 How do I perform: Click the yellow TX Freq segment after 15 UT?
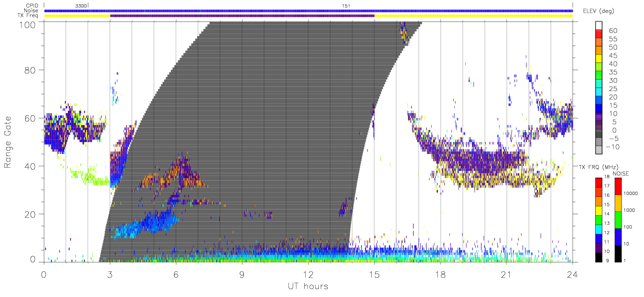[474, 16]
